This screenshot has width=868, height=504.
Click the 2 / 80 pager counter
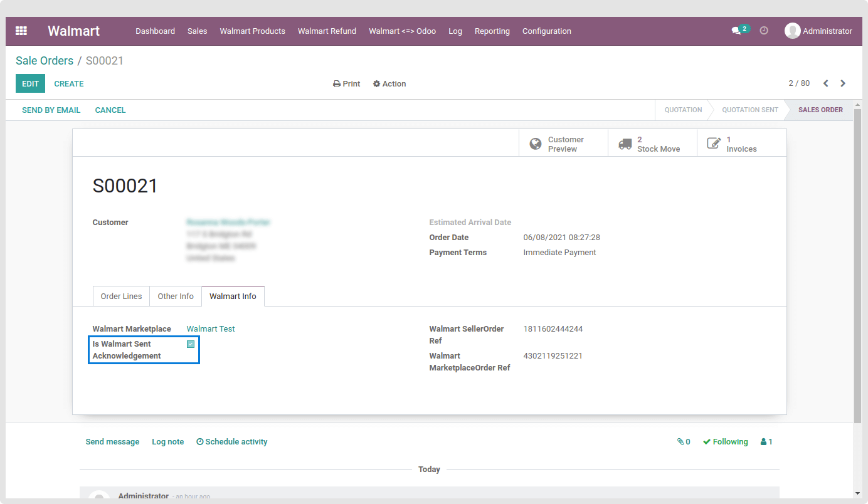(799, 83)
